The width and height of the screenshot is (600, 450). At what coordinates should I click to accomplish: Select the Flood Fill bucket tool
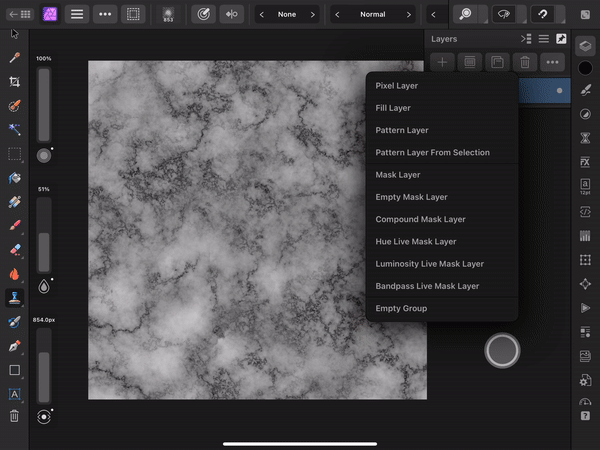pos(15,178)
